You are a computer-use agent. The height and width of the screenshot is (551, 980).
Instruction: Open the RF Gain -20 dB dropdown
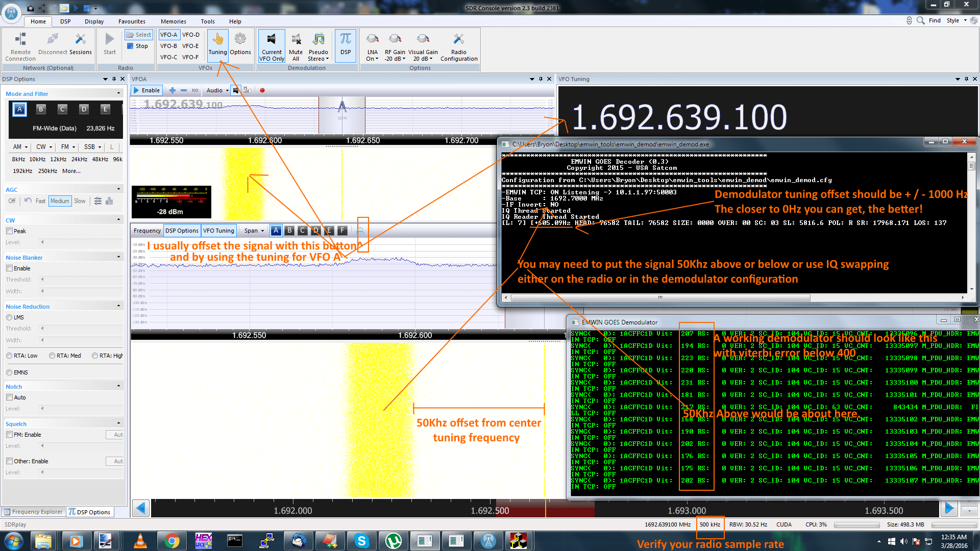tap(395, 47)
